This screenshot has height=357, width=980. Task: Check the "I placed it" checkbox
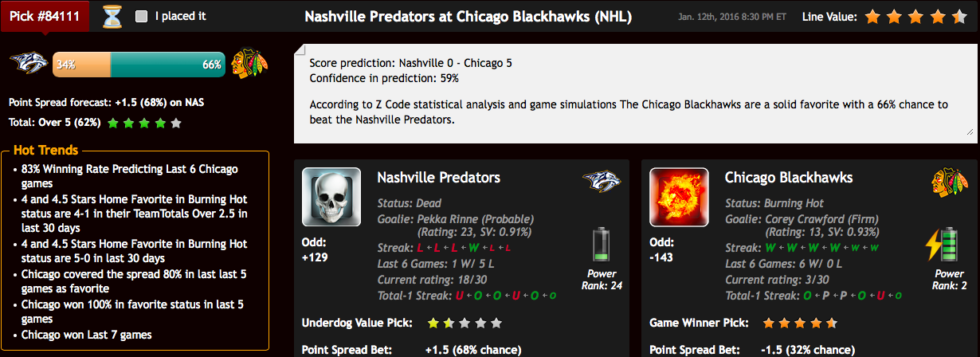[142, 17]
